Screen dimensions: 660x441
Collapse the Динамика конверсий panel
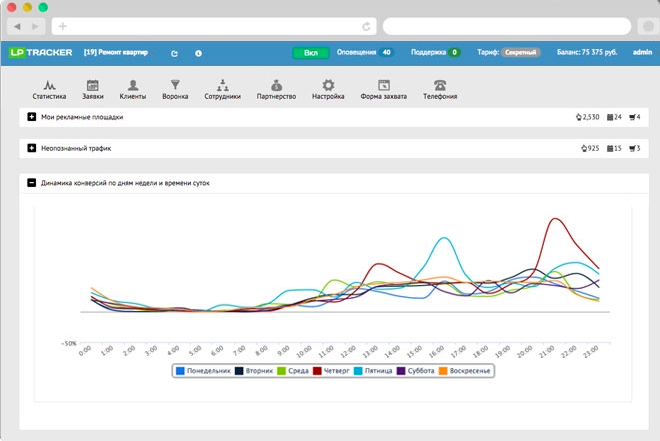coord(32,183)
